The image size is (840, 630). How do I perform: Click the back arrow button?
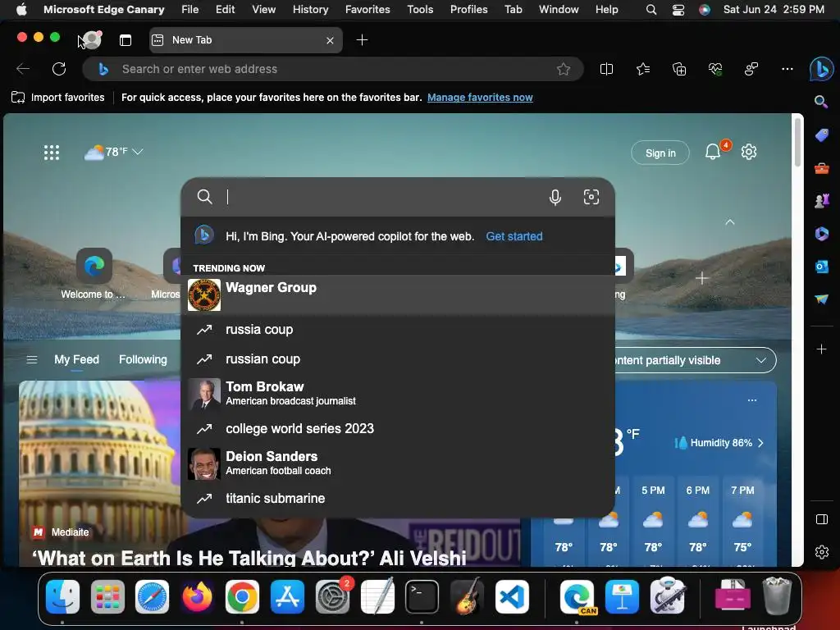pyautogui.click(x=23, y=69)
